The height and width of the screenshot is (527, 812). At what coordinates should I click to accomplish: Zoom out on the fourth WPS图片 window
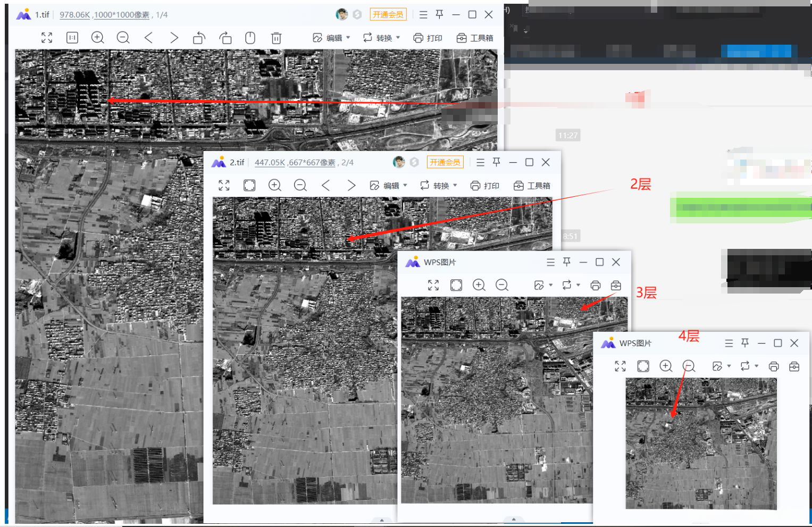tap(689, 366)
